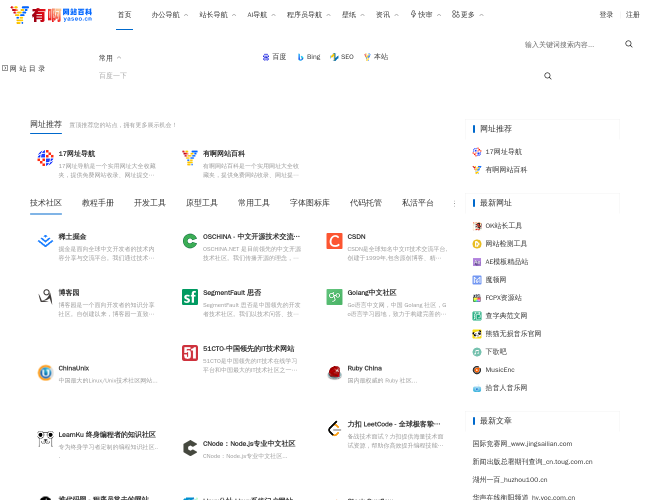Click the 注册 link
650x500 pixels.
coord(633,15)
